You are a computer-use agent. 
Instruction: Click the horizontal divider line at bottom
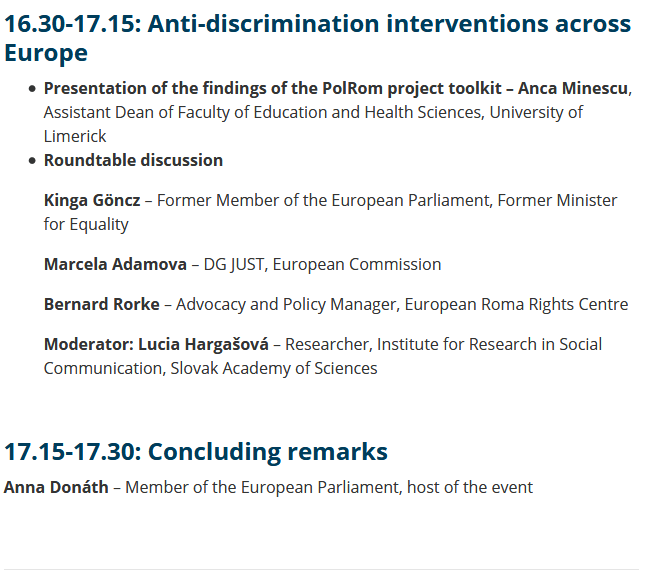point(322,569)
